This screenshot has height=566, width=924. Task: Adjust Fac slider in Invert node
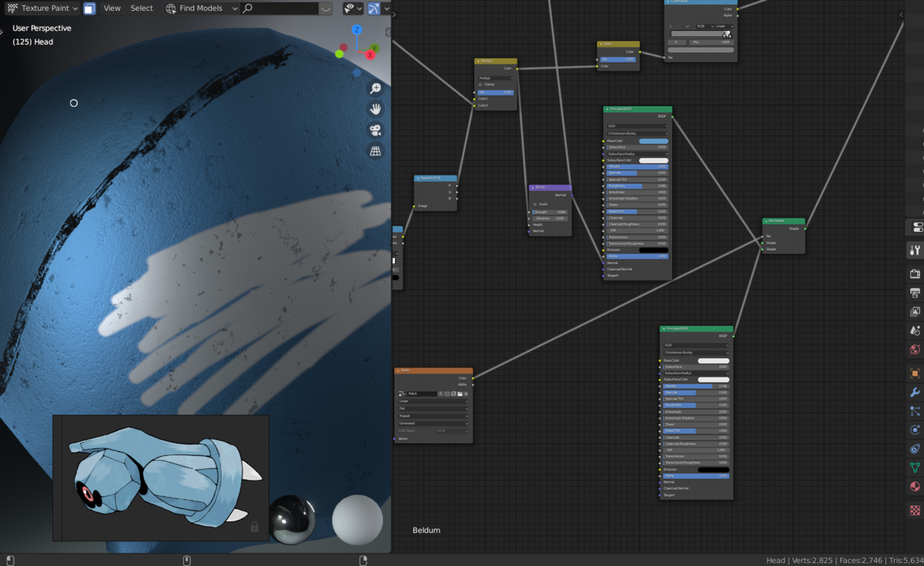(x=618, y=59)
